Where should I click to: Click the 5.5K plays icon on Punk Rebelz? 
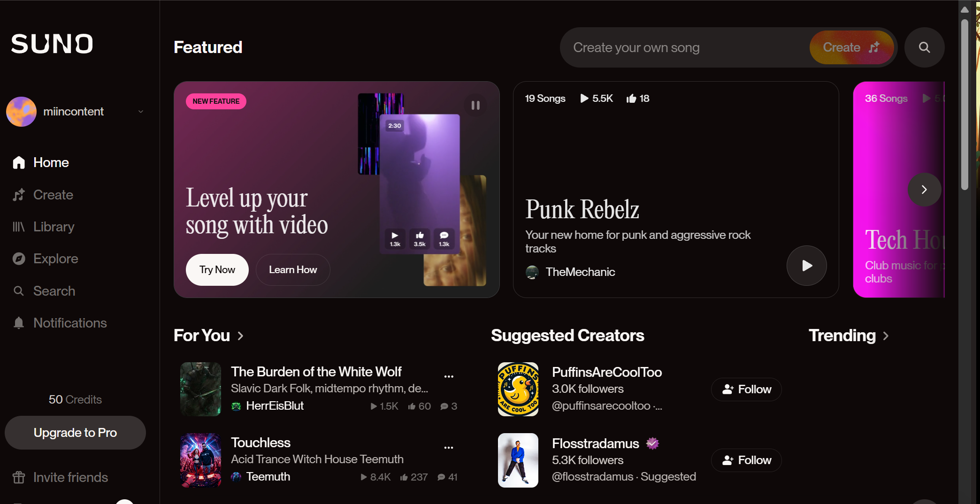584,99
